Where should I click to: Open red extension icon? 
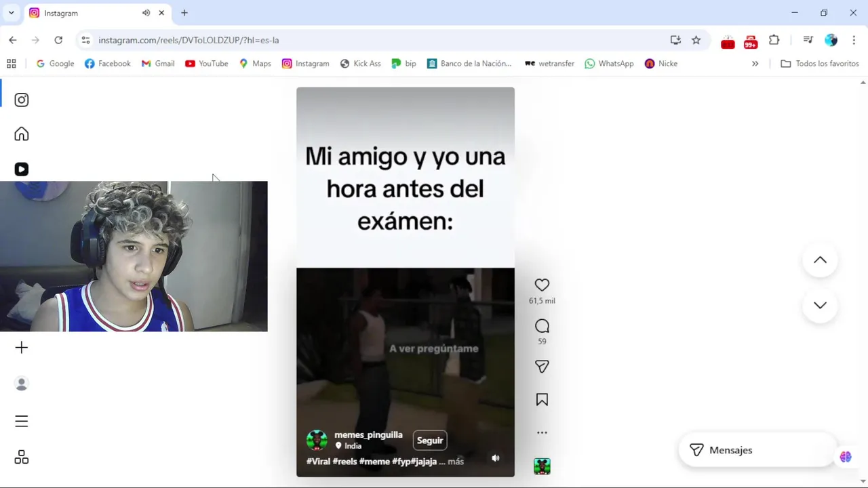point(728,41)
